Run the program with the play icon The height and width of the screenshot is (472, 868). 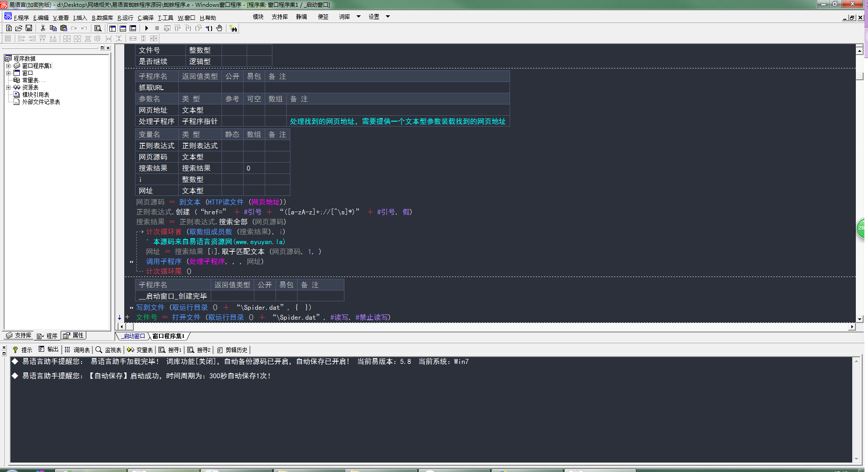pos(146,28)
